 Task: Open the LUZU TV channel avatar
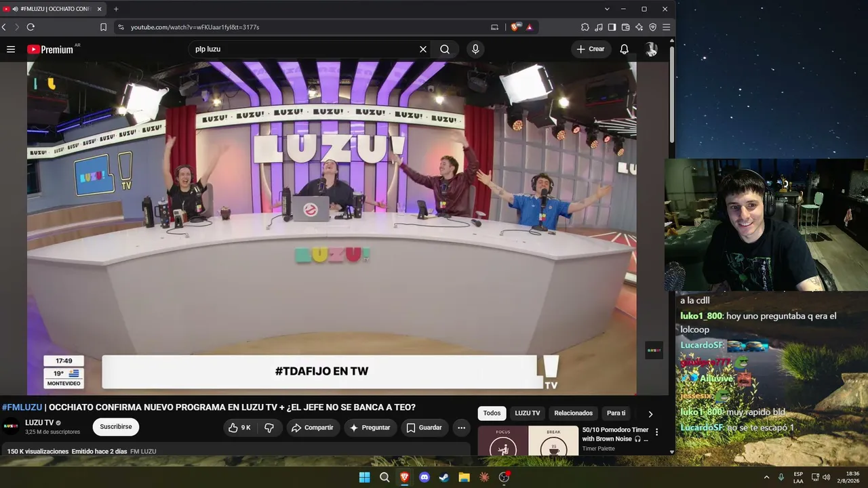(x=11, y=426)
